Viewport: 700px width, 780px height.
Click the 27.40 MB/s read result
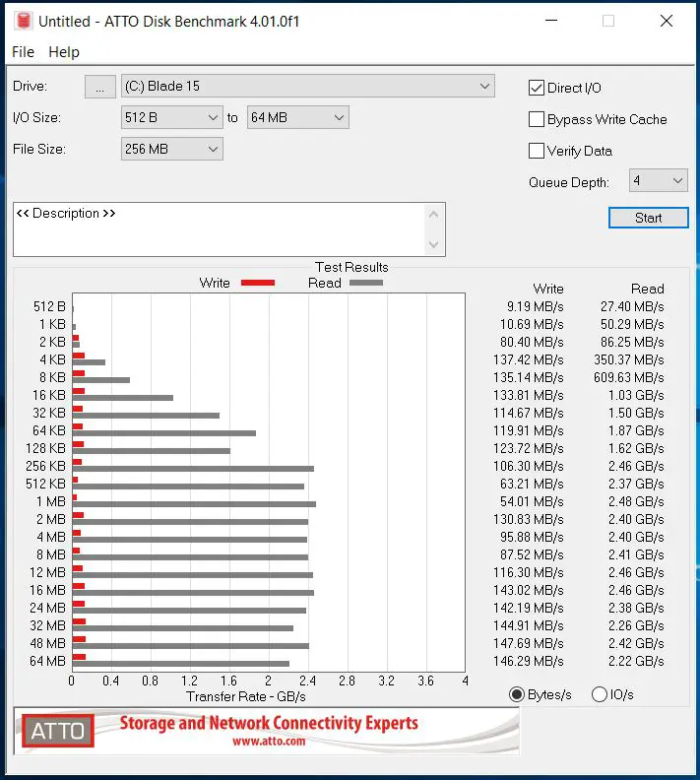point(632,306)
